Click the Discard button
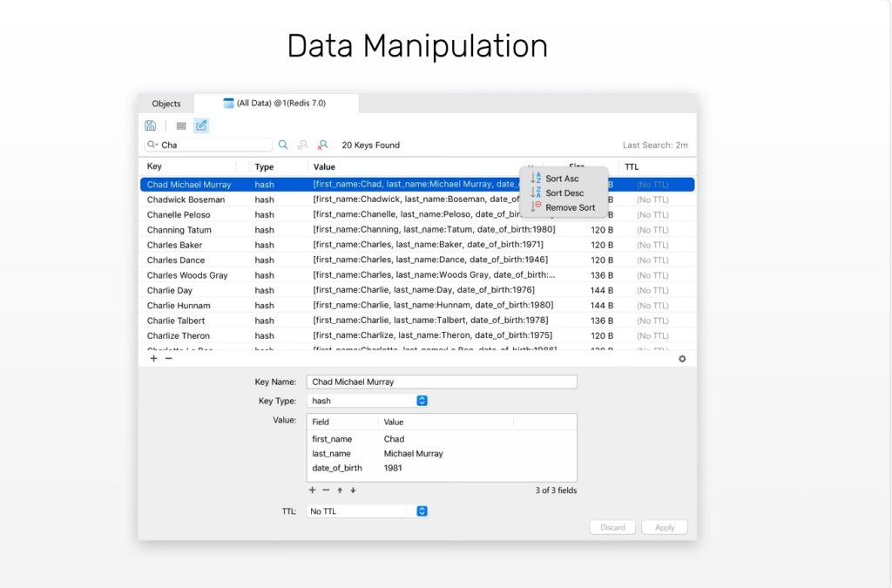Screen dimensions: 892x588 pyautogui.click(x=612, y=527)
